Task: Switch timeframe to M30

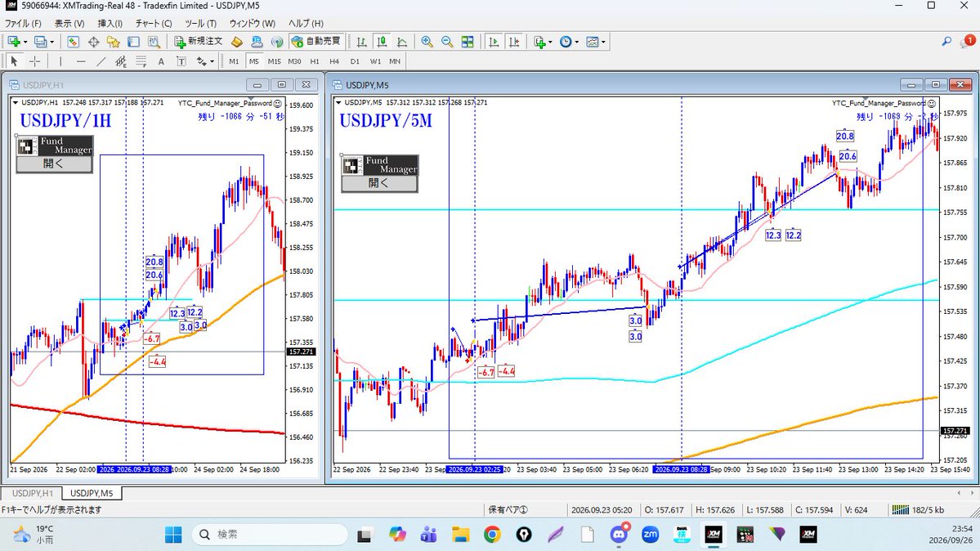Action: coord(294,61)
